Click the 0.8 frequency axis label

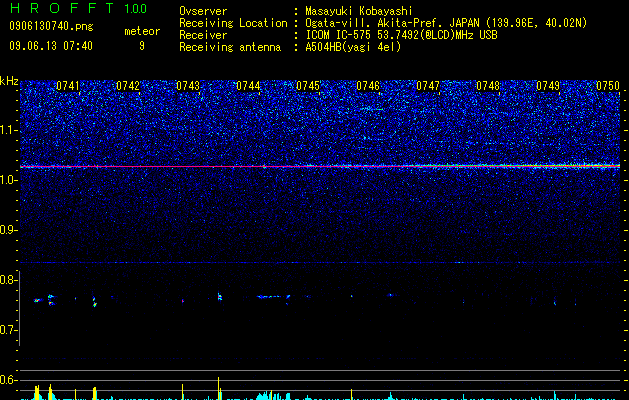tap(8, 280)
